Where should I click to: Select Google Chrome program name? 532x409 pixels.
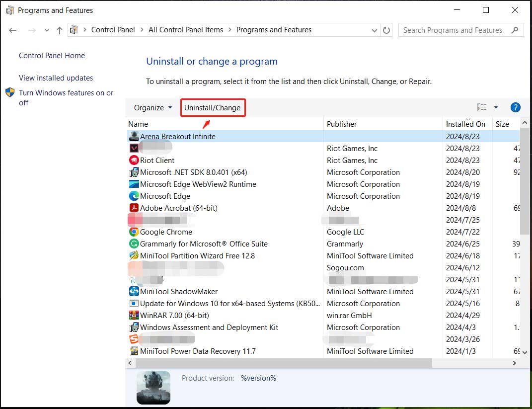166,232
